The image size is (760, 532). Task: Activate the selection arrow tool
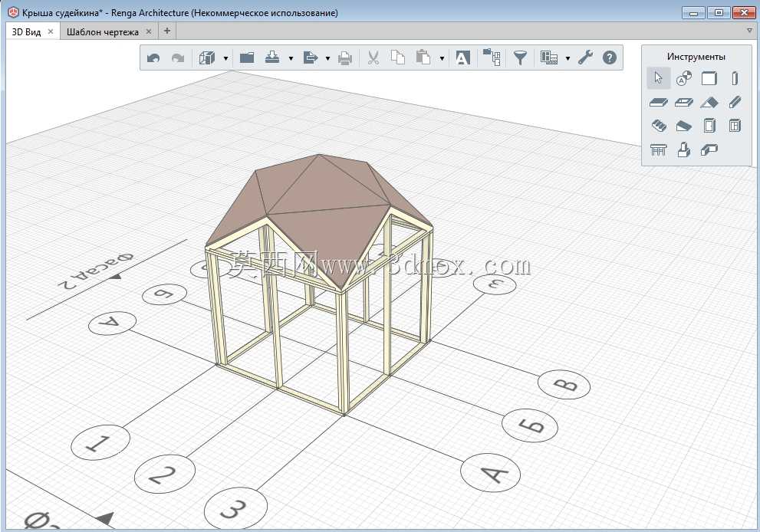pyautogui.click(x=658, y=78)
